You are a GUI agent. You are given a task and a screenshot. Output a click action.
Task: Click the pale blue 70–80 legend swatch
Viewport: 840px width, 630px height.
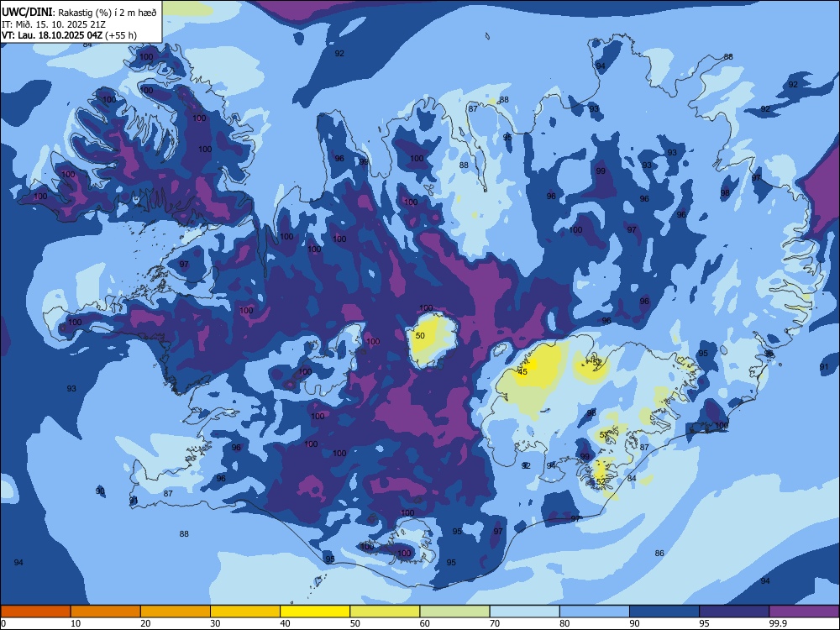click(x=524, y=612)
